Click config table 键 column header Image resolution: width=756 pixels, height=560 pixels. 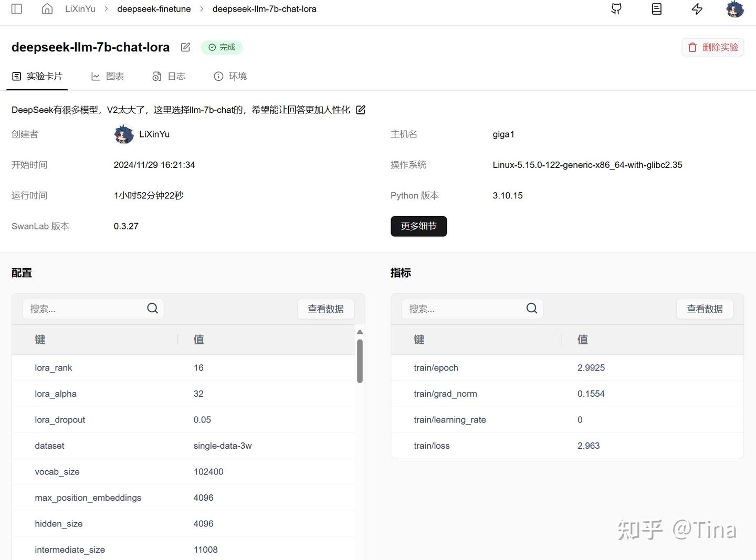pos(40,340)
